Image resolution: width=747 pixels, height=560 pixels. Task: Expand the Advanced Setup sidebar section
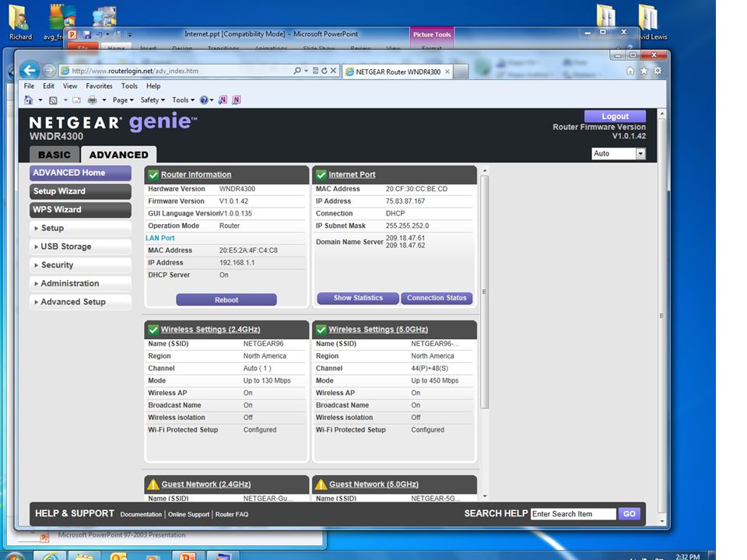coord(80,302)
